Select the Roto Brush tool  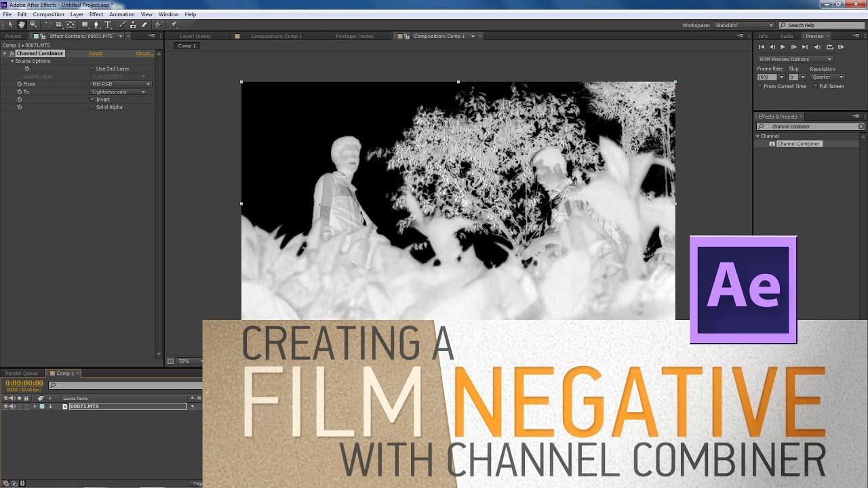(x=159, y=24)
